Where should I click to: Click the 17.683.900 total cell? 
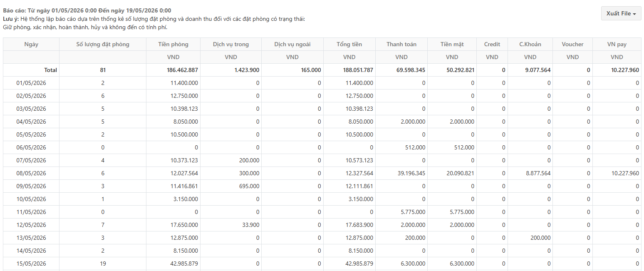(x=349, y=225)
